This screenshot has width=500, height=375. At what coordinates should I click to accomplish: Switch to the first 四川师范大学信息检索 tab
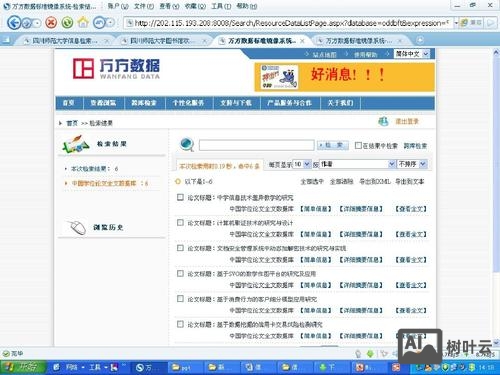pyautogui.click(x=64, y=41)
